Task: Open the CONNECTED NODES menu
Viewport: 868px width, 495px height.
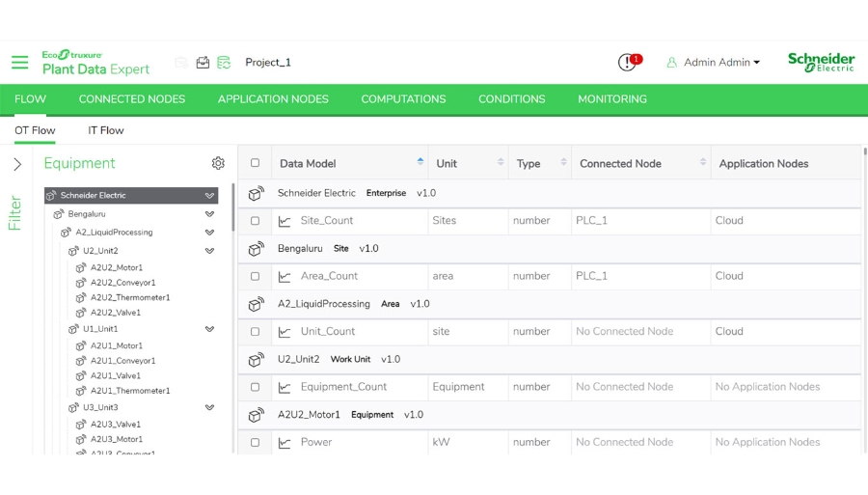Action: click(x=132, y=99)
